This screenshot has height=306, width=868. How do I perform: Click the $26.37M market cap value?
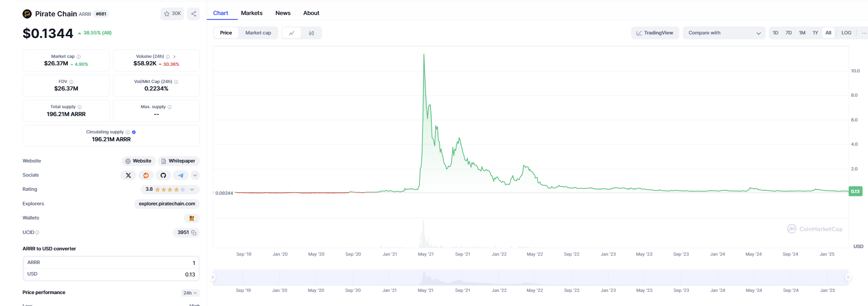click(56, 64)
